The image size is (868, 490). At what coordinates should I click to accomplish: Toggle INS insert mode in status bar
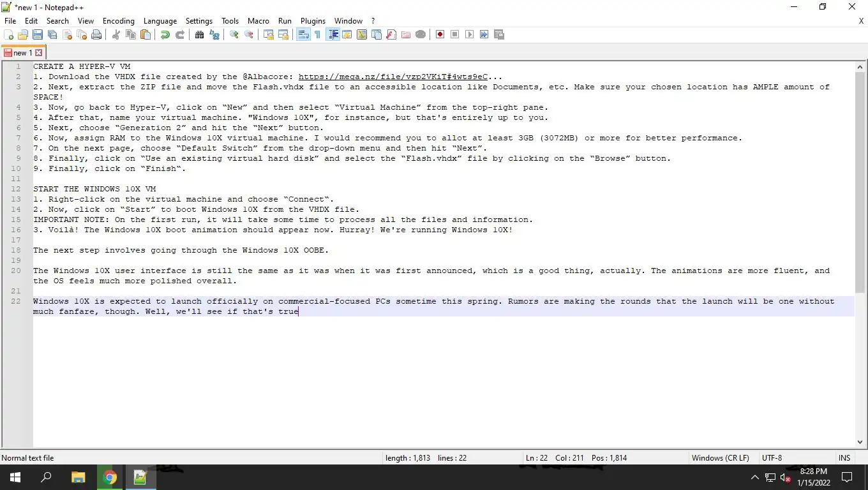[844, 457]
